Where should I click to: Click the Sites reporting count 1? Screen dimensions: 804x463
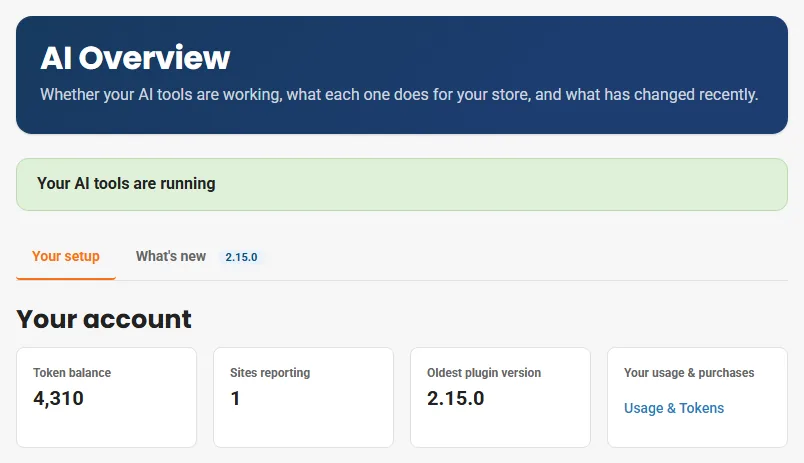click(235, 398)
